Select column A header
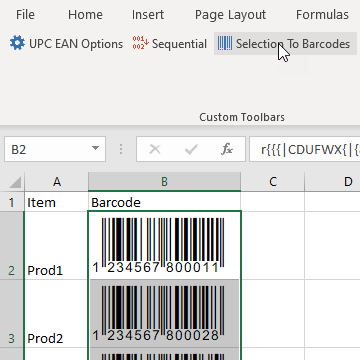 click(x=57, y=182)
